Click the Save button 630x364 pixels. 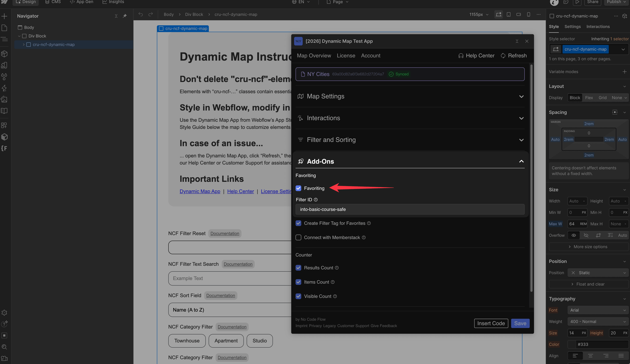(520, 323)
